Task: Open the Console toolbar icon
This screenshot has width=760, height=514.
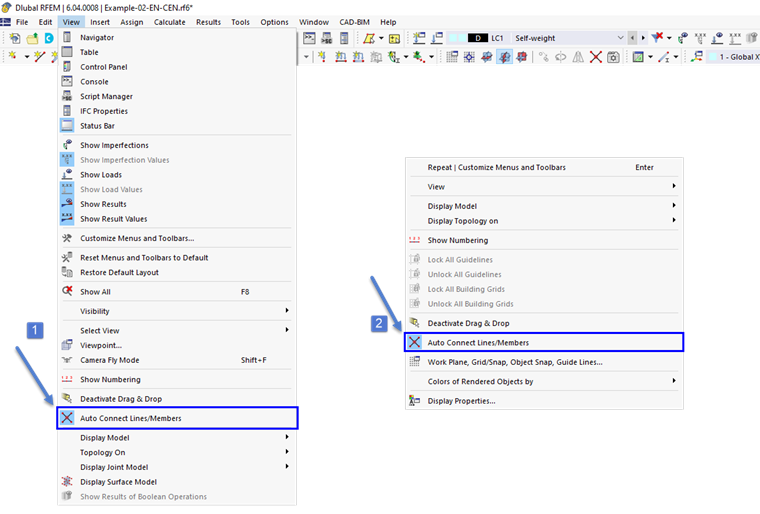Action: [309, 38]
